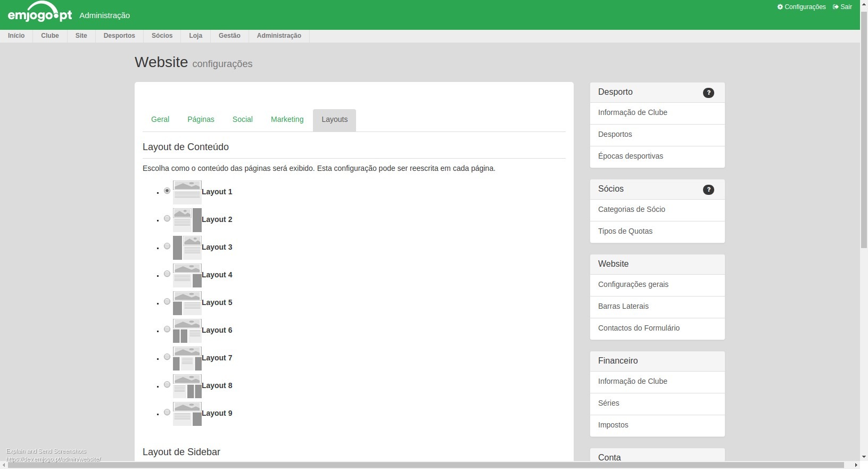
Task: Switch to the Páginas tab
Action: 201,119
